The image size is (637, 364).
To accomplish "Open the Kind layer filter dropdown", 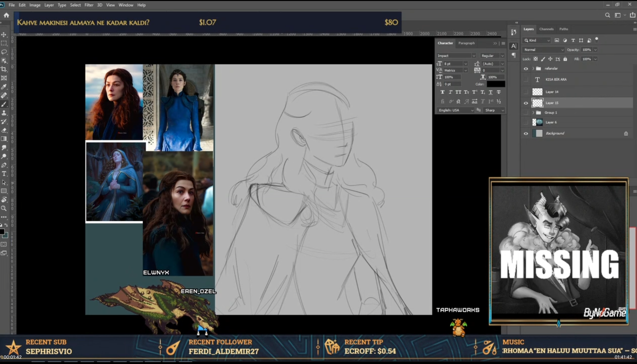I will 537,40.
